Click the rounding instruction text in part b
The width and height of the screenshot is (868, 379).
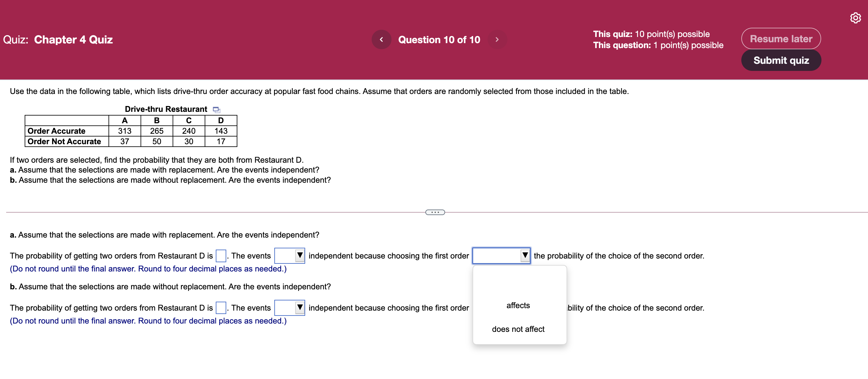click(x=148, y=321)
